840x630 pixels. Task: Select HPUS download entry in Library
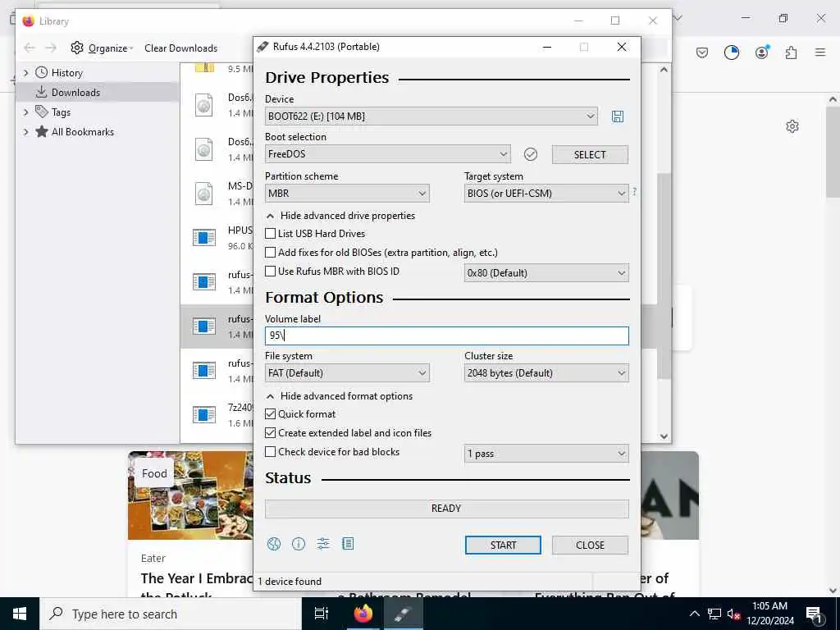coord(217,237)
